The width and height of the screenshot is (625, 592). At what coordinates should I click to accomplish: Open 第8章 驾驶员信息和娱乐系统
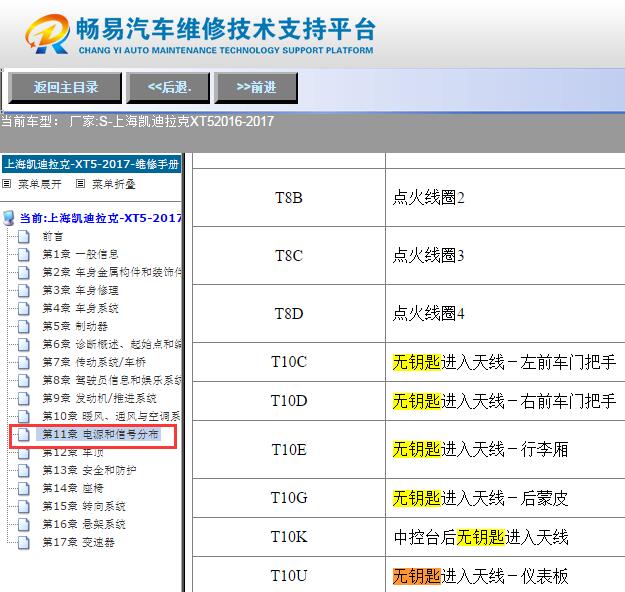click(112, 380)
